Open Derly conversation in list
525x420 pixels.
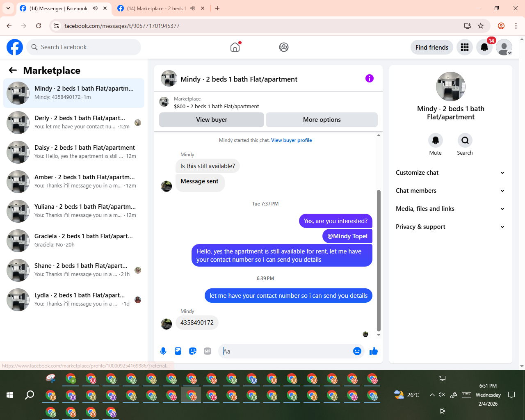74,123
